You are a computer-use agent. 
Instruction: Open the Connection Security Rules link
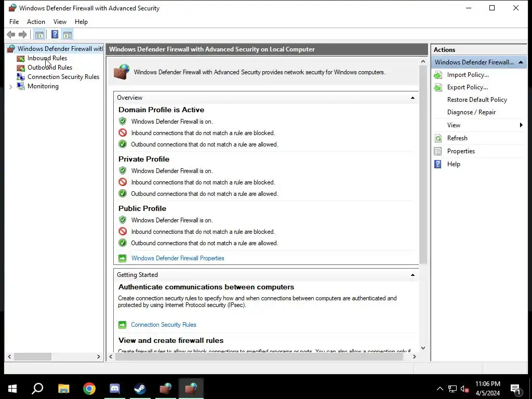pos(164,325)
